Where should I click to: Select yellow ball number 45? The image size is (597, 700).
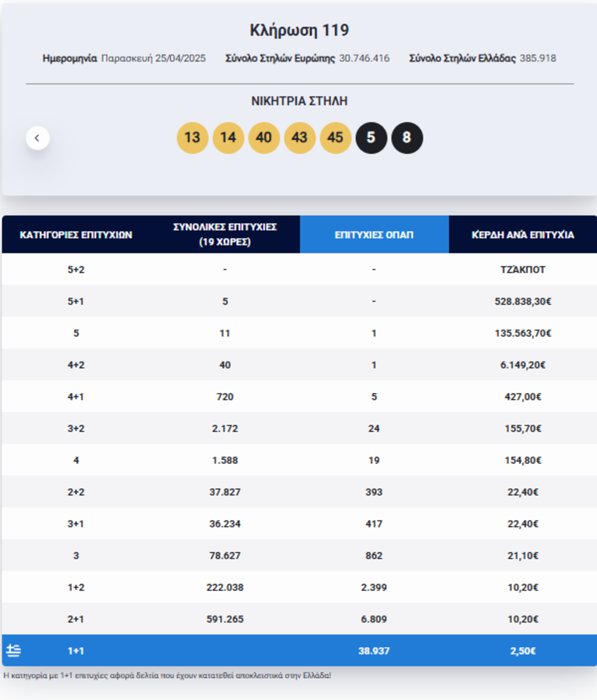tap(336, 138)
